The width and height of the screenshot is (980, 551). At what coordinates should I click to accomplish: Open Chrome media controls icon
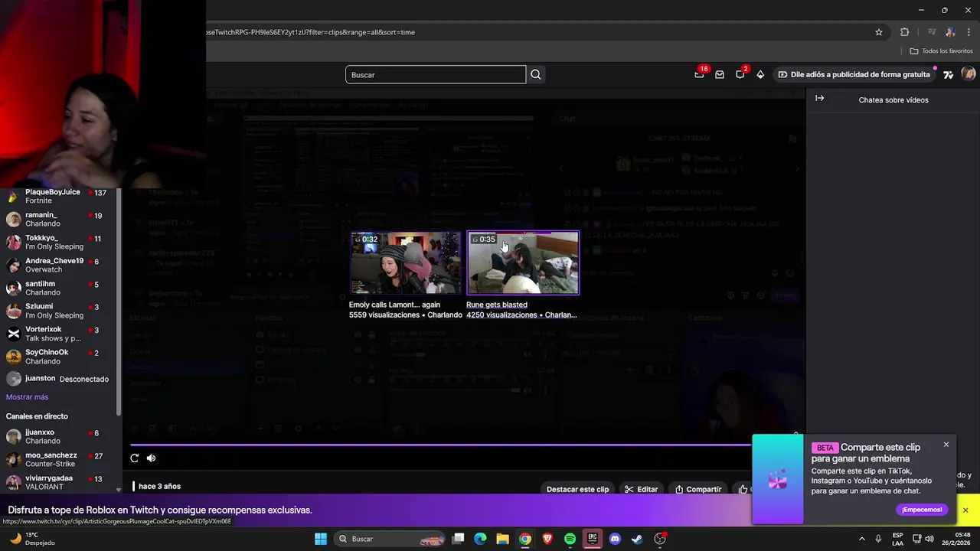[931, 32]
